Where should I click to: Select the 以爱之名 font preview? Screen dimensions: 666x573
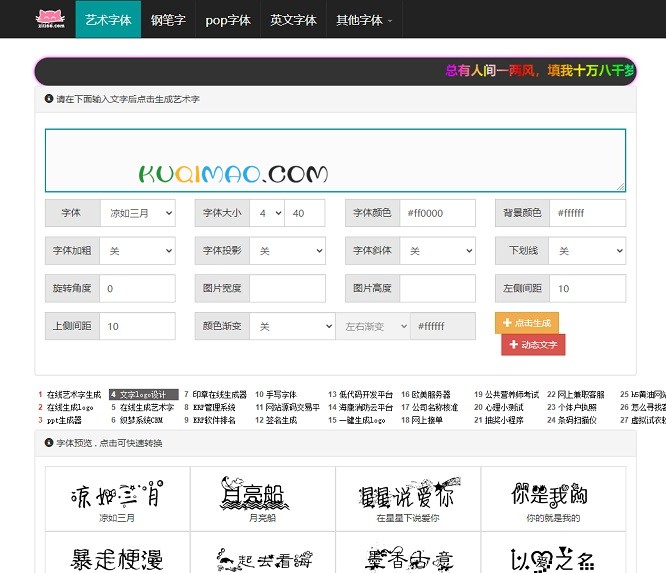(553, 552)
